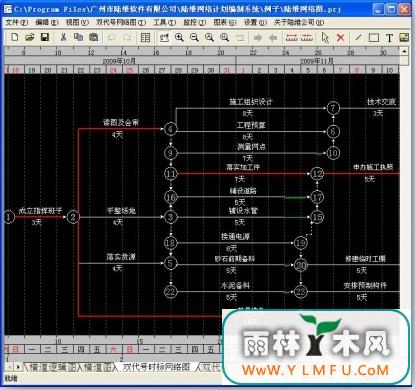Screen dimensions: 415x390
Task: Click the tab scroll right arrow
Action: coord(18,367)
